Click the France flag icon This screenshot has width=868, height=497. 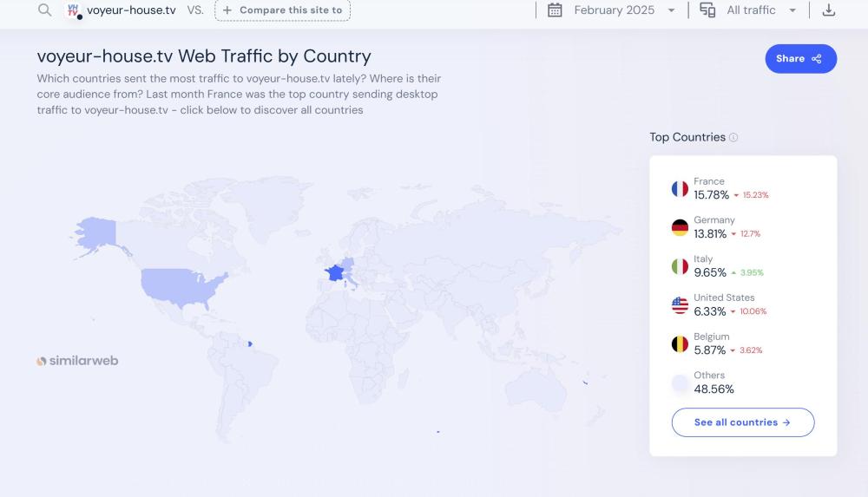click(x=680, y=189)
